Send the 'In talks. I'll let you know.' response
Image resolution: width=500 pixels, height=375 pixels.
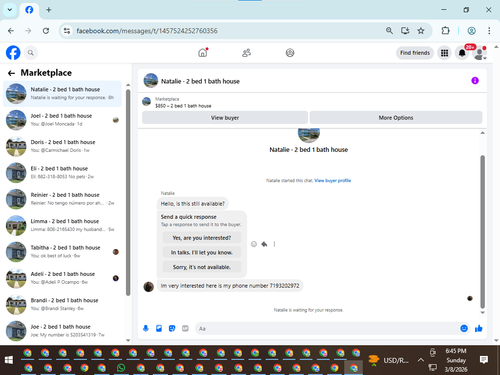202,253
